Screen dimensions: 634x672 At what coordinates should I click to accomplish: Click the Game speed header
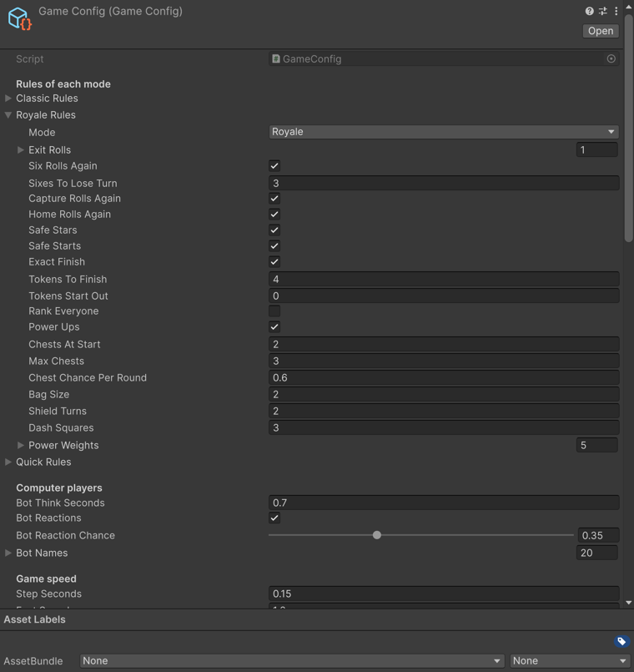pyautogui.click(x=46, y=579)
